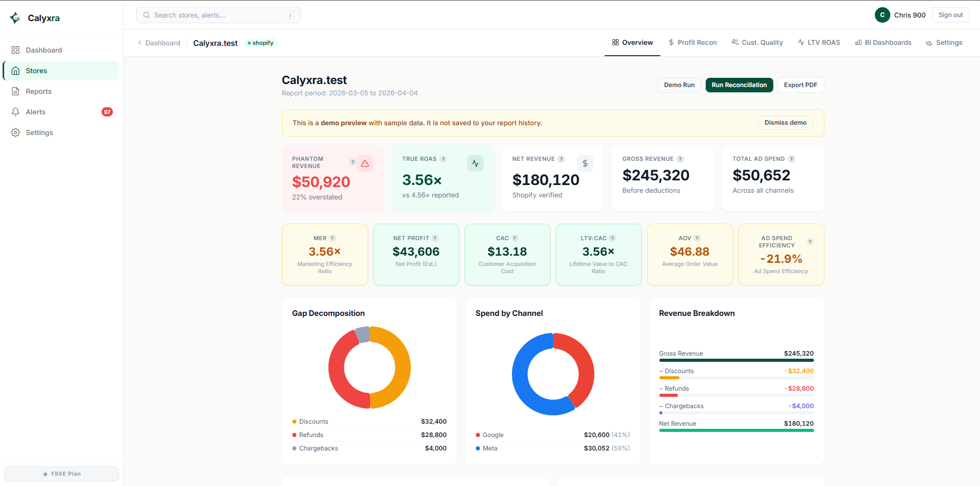Click the shopify status badge
The height and width of the screenshot is (486, 980).
pos(260,43)
